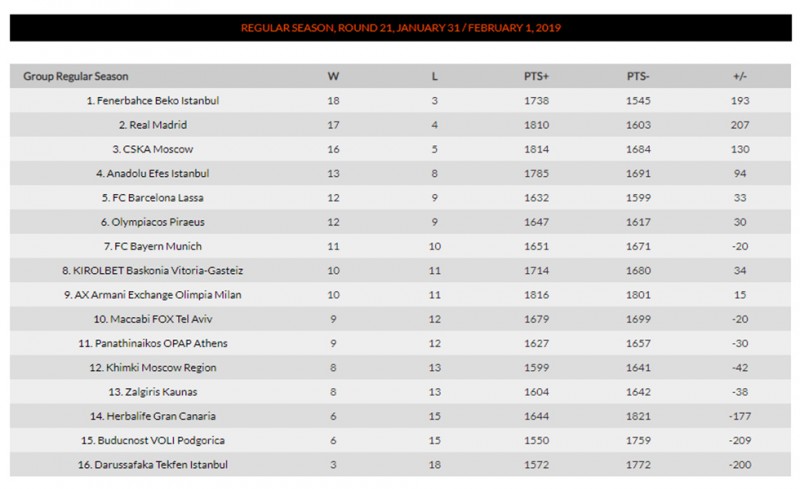
Task: Click the +/- column header
Action: pos(740,76)
